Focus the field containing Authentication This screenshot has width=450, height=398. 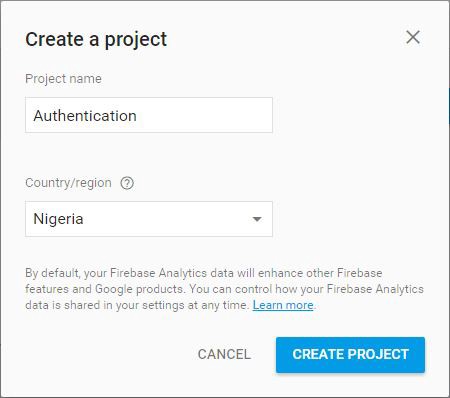point(149,115)
